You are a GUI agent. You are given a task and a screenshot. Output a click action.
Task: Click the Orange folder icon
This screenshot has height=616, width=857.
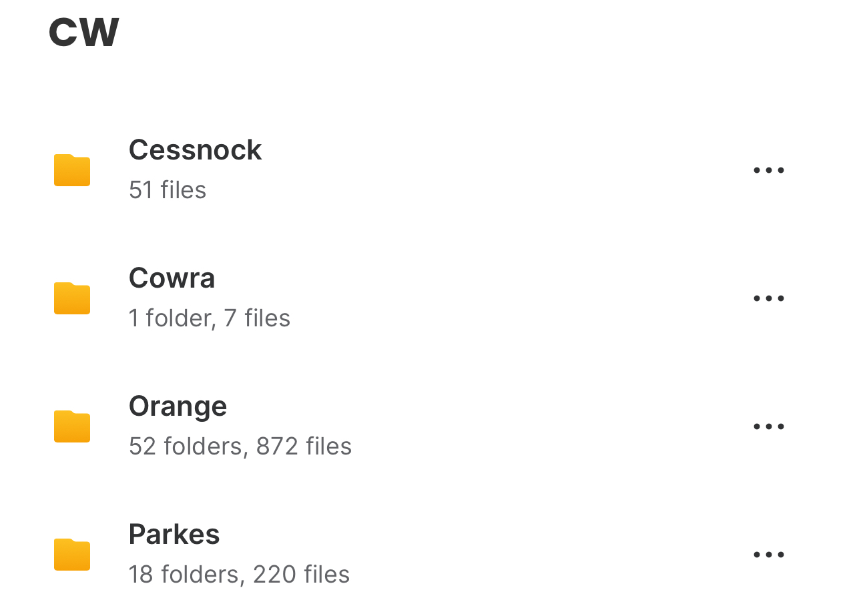[72, 426]
